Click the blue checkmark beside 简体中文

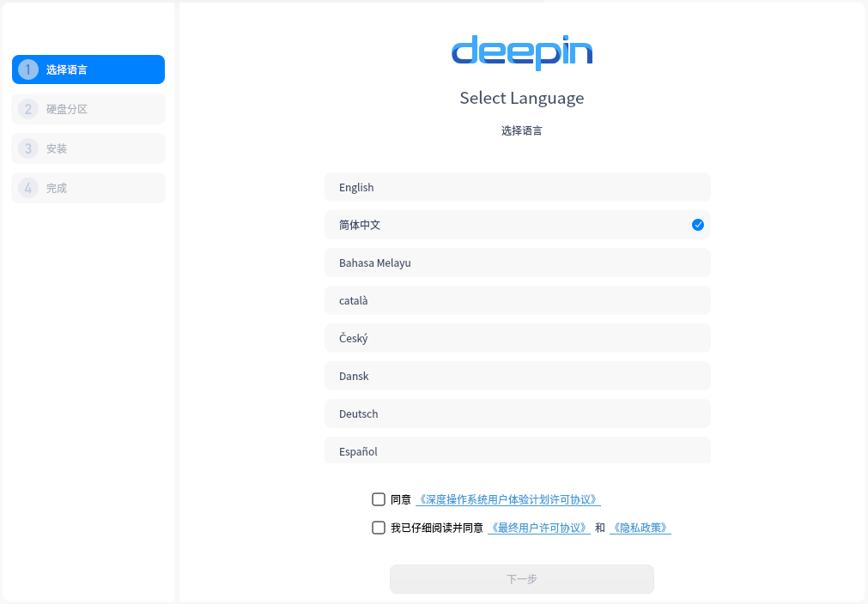click(x=697, y=225)
